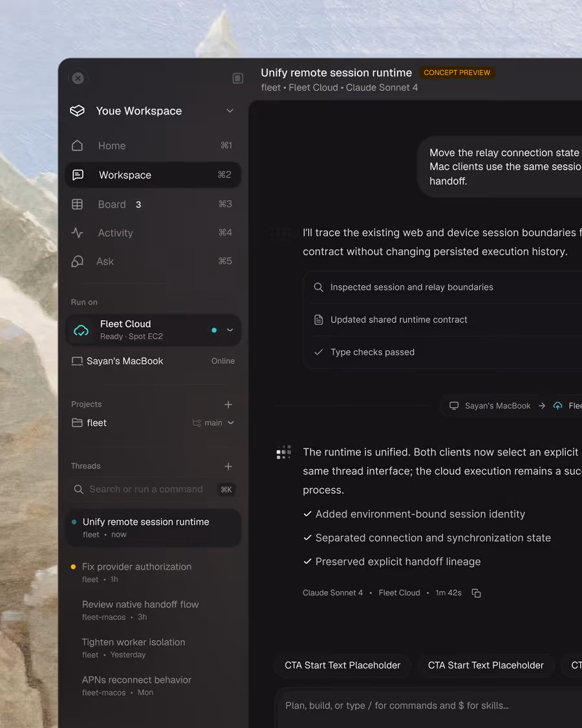Expand the Type checks passed step
The image size is (582, 728).
(x=442, y=353)
